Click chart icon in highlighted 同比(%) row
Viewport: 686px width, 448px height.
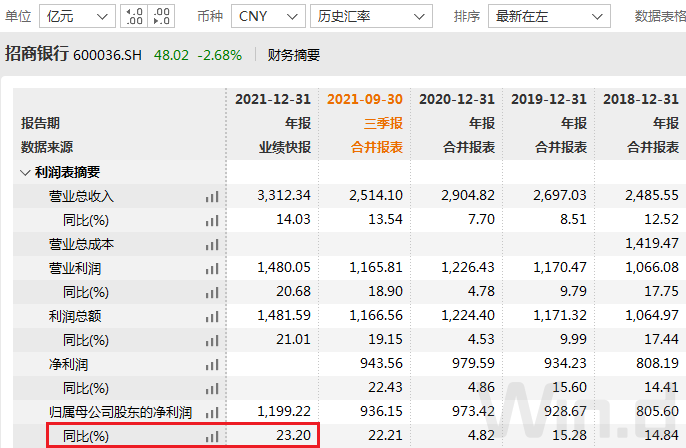[x=211, y=436]
